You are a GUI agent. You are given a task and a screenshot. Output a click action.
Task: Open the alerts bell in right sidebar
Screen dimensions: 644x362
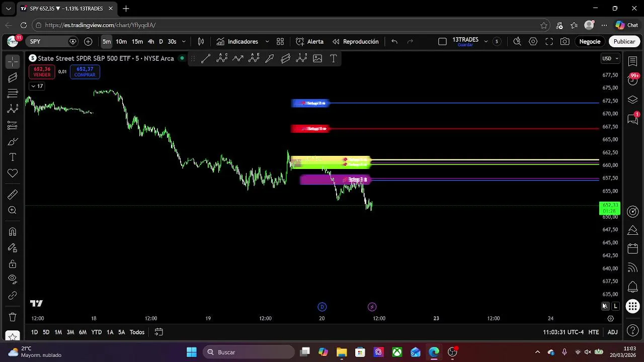tap(633, 287)
